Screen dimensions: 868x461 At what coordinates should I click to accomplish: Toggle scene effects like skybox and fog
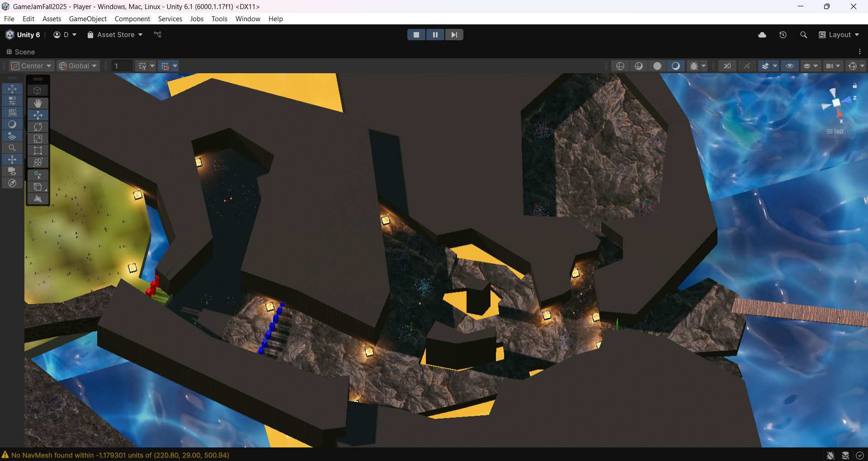pyautogui.click(x=765, y=66)
